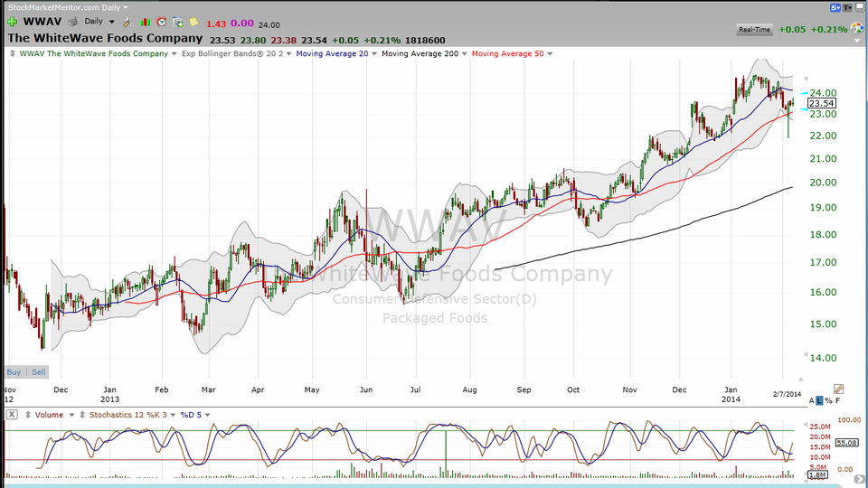This screenshot has height=488, width=868.
Task: Click the 25.0M volume axis label
Action: [x=820, y=427]
